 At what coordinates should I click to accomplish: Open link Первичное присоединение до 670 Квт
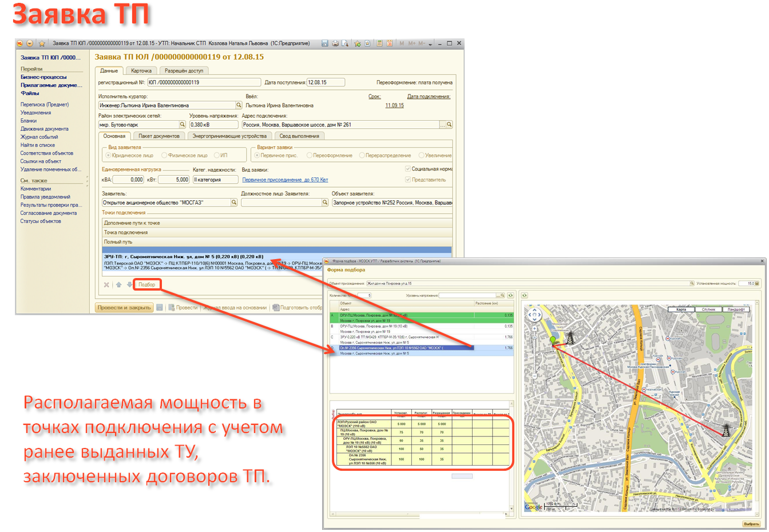[x=285, y=180]
